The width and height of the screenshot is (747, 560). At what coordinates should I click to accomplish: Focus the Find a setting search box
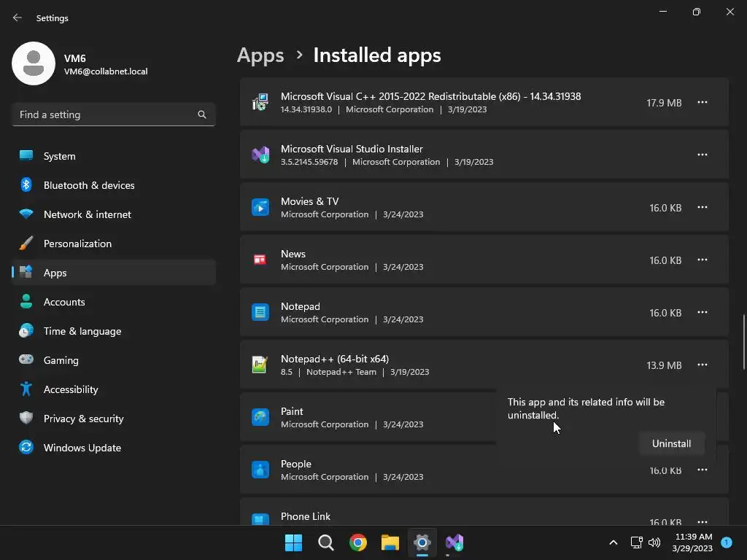(x=114, y=114)
